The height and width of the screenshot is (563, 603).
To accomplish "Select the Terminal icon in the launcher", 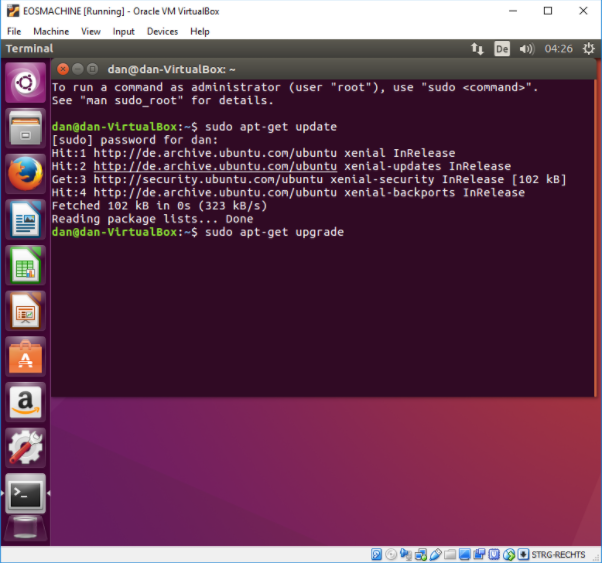I will coord(25,493).
